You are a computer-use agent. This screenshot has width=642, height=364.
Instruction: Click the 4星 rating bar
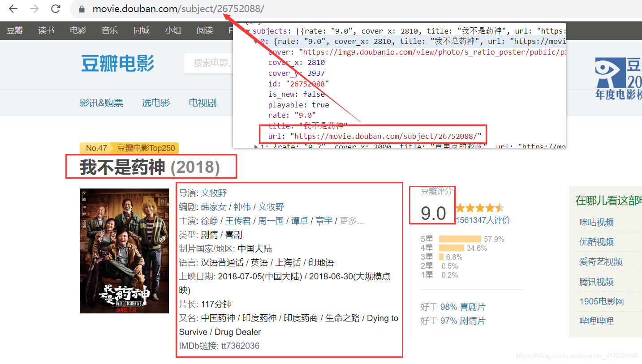pos(451,248)
